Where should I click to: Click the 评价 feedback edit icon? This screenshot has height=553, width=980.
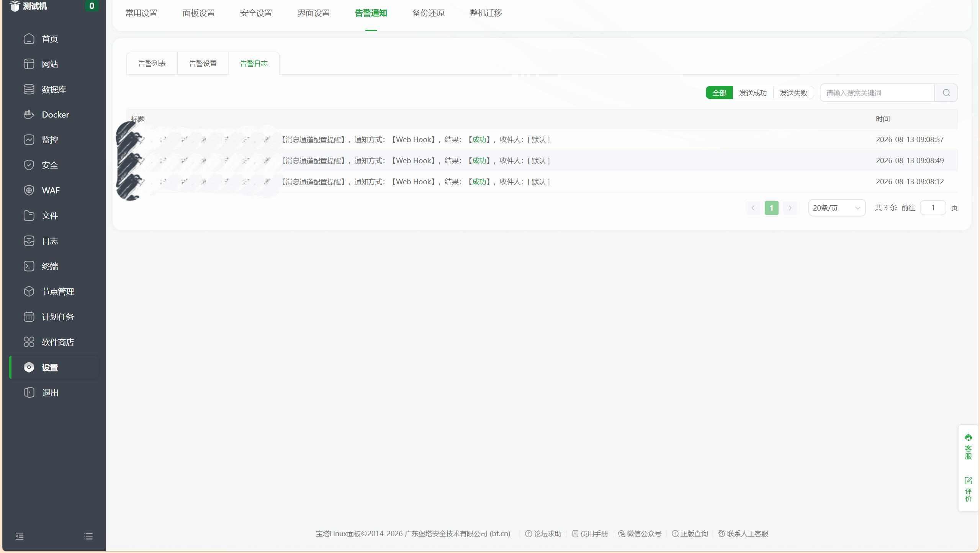[x=968, y=481]
